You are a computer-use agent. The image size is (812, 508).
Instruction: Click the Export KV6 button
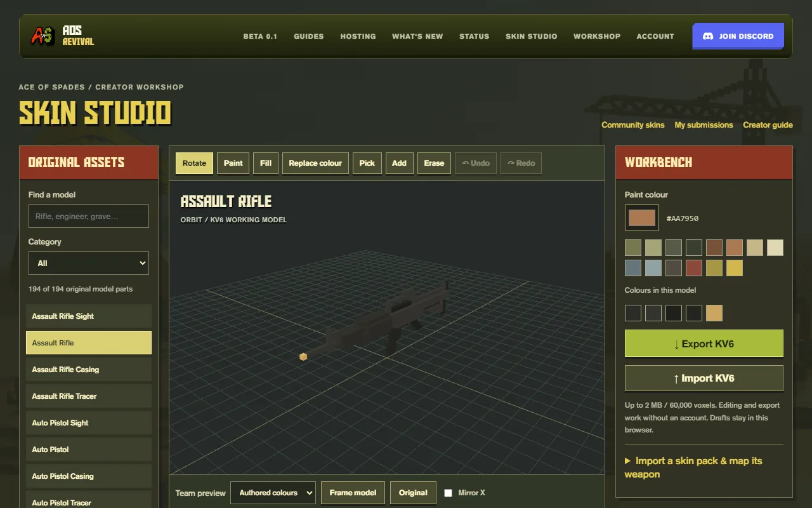(704, 344)
